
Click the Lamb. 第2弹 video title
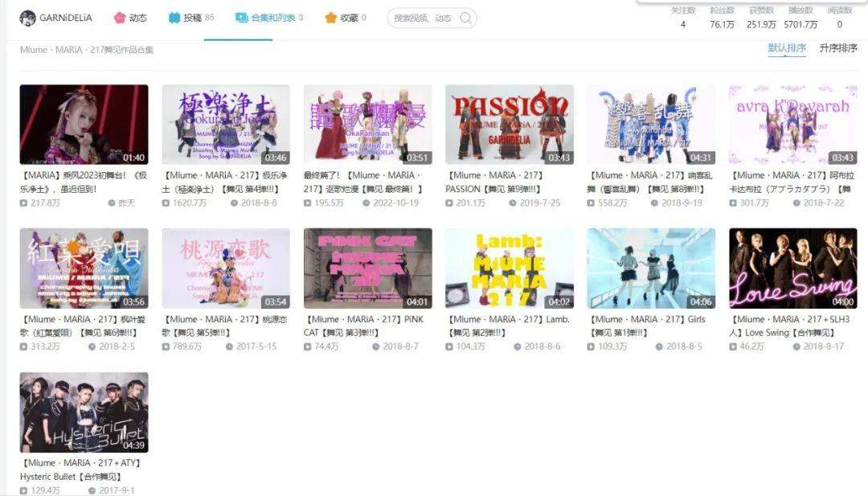coord(508,326)
